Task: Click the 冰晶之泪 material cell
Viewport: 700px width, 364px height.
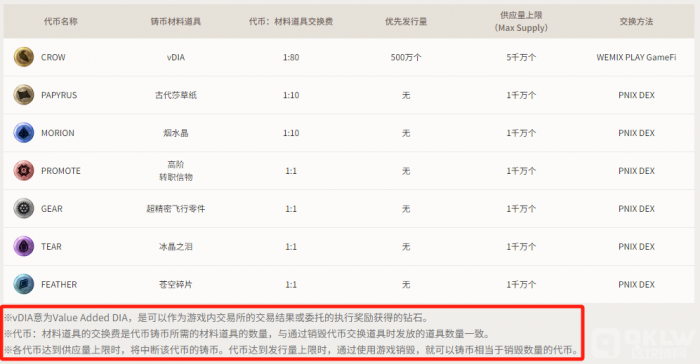Action: [x=175, y=247]
